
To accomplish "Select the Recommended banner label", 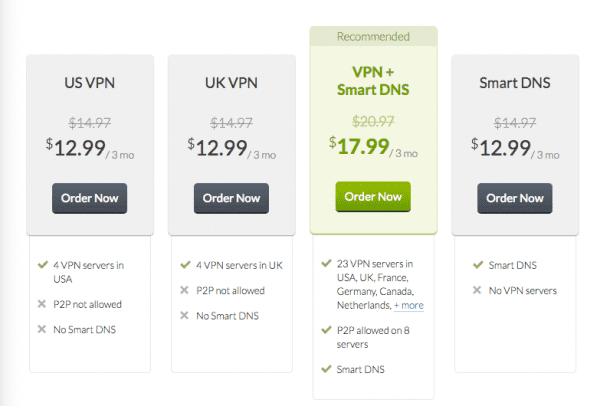I will [x=373, y=37].
